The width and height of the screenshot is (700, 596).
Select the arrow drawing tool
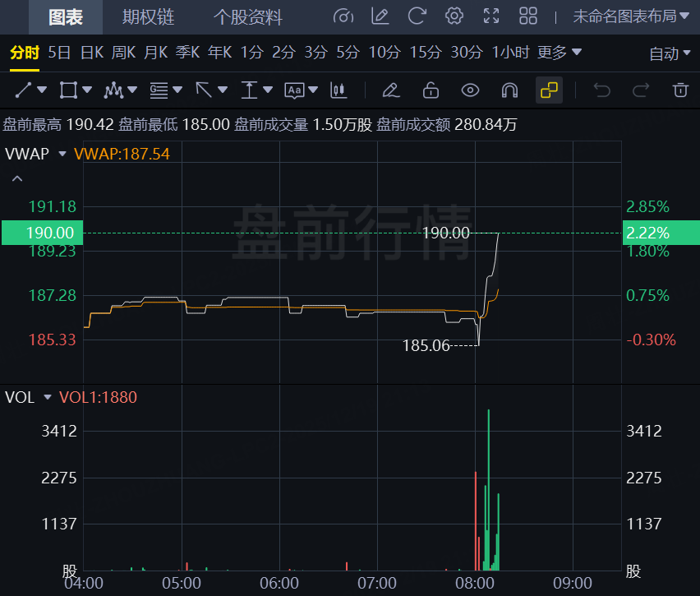(x=204, y=90)
